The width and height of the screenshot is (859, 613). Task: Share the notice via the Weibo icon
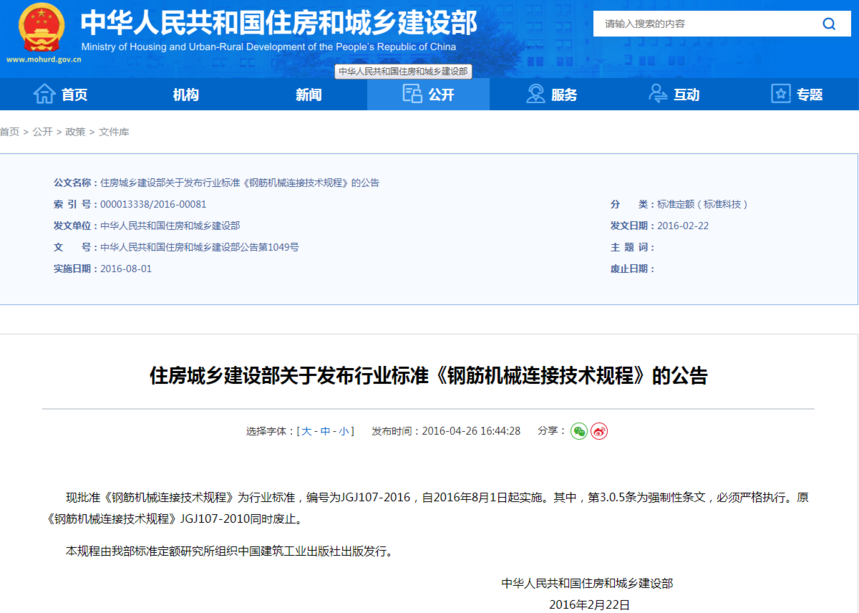coord(599,431)
